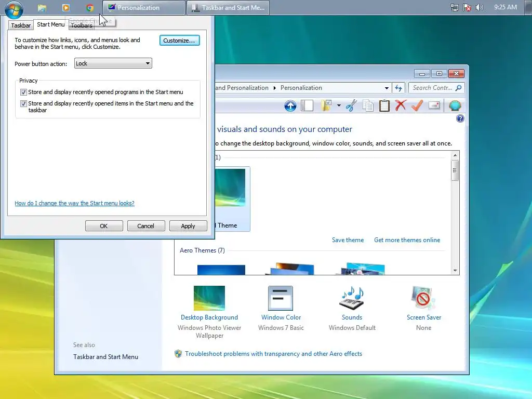Open the Windows Start orb
The image size is (532, 399).
(x=14, y=9)
